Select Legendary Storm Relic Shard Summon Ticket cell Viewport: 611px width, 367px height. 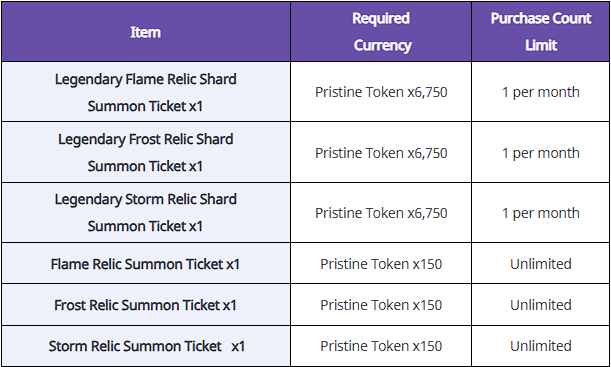(x=146, y=213)
